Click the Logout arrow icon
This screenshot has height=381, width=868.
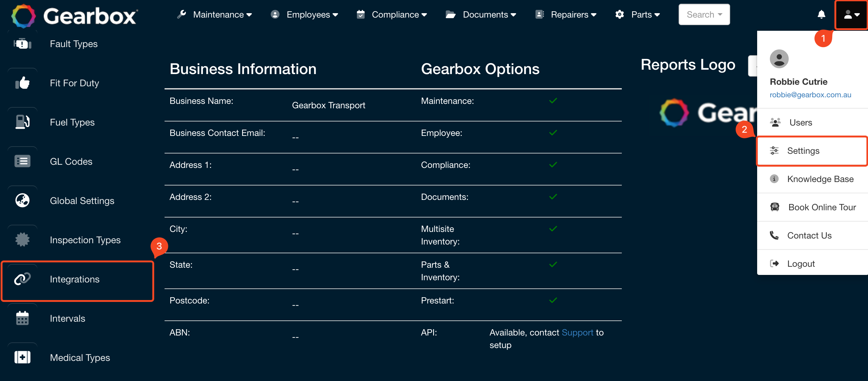point(774,263)
